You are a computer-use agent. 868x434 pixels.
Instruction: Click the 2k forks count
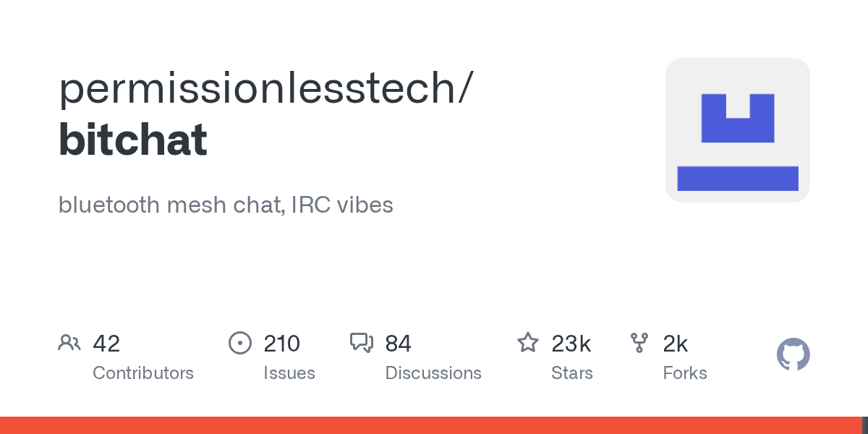coord(676,344)
